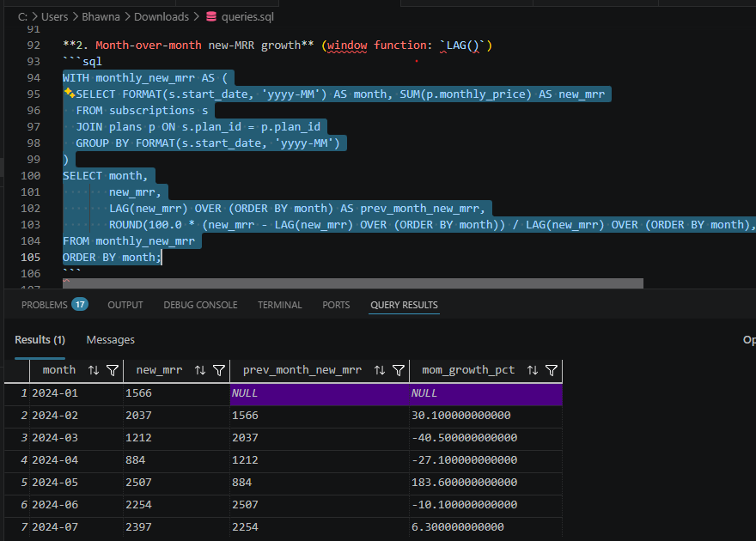The image size is (756, 541).
Task: Click the 'JOIN plans p ON' code line
Action: (198, 127)
